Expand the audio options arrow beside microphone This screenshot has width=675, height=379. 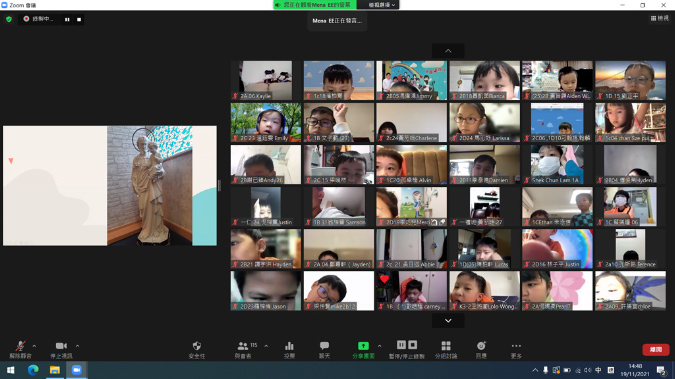point(34,346)
